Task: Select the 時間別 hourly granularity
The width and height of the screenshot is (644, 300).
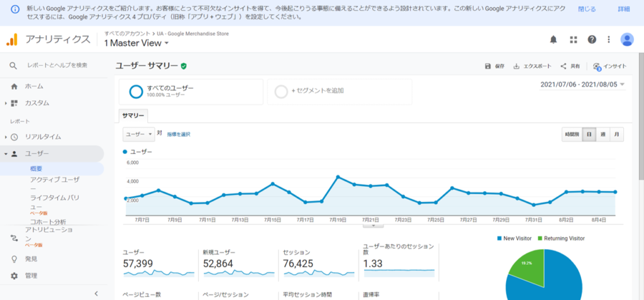Action: 572,135
